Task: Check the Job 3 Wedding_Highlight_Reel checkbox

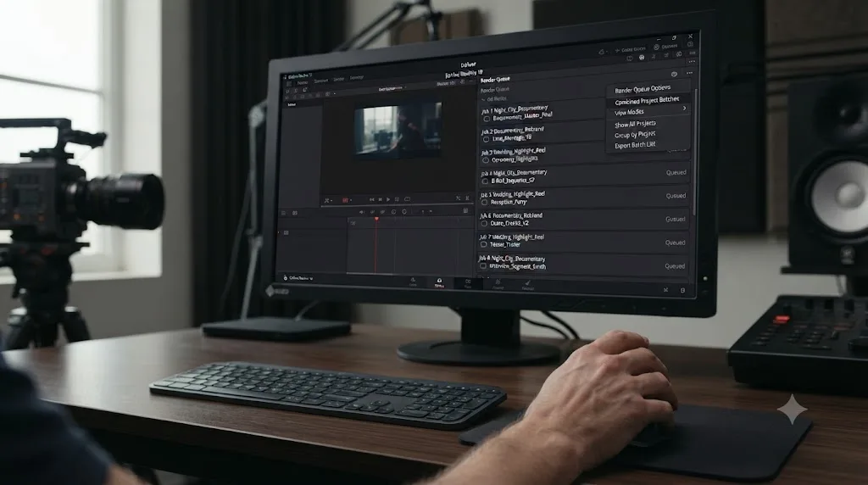Action: click(x=486, y=160)
